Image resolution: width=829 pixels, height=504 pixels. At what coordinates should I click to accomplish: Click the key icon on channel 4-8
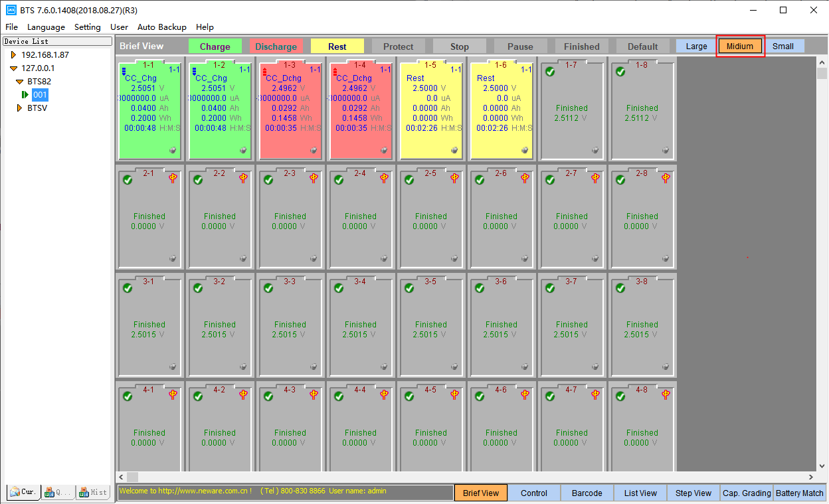pos(666,394)
